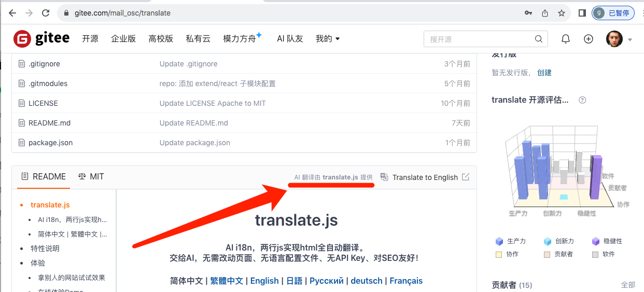Click the 搜开源 search input field

pos(479,39)
